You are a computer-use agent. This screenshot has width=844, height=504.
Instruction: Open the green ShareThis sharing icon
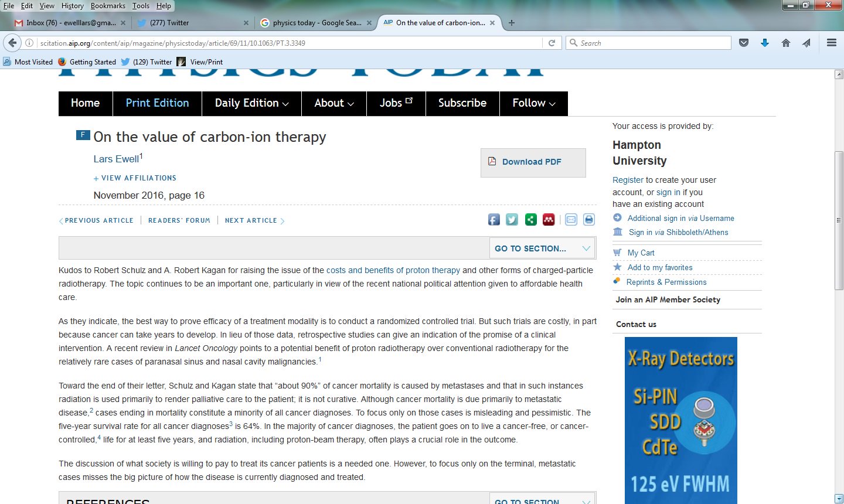530,219
